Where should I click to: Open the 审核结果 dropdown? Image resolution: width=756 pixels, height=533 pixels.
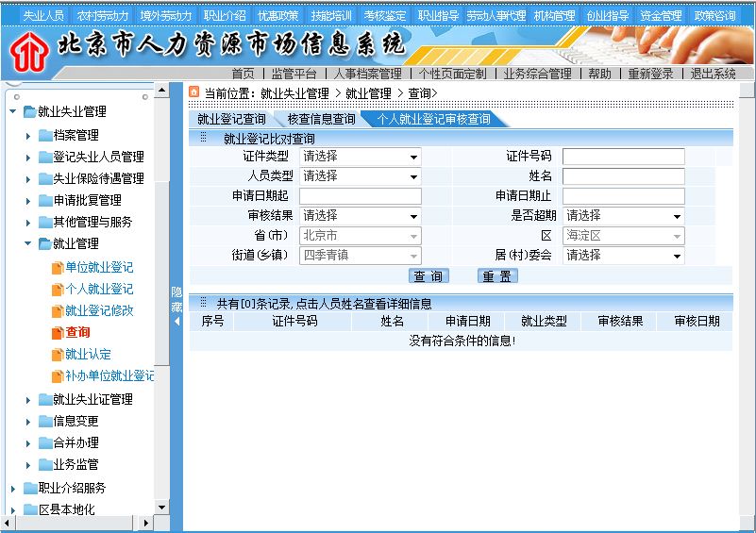coord(361,216)
